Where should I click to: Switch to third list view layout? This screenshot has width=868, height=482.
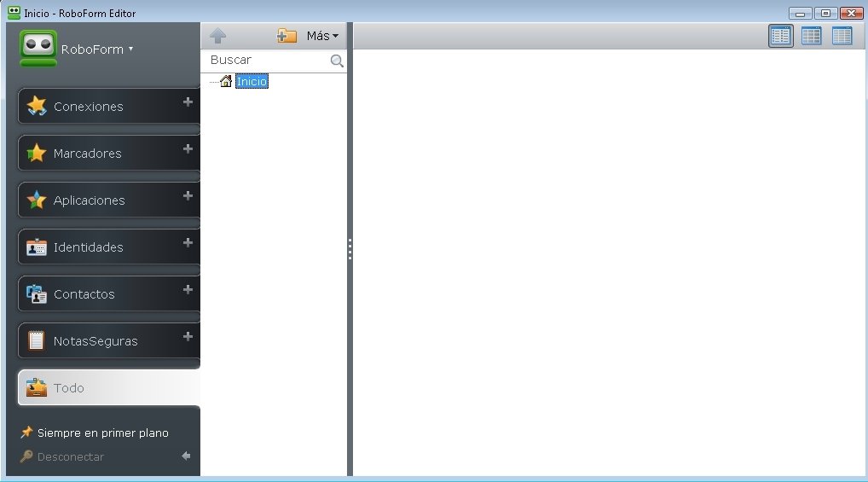(842, 36)
